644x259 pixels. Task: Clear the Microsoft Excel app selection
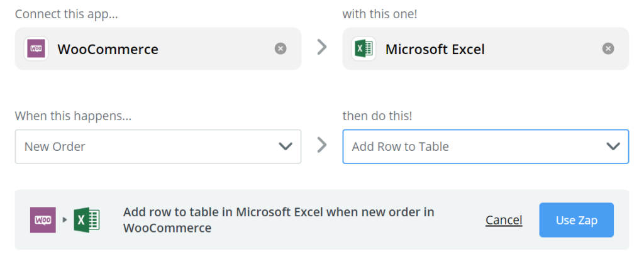pyautogui.click(x=608, y=49)
